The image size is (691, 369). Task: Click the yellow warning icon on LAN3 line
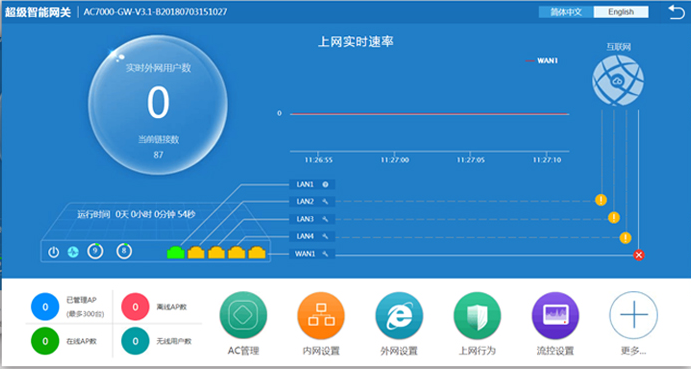[x=614, y=217]
